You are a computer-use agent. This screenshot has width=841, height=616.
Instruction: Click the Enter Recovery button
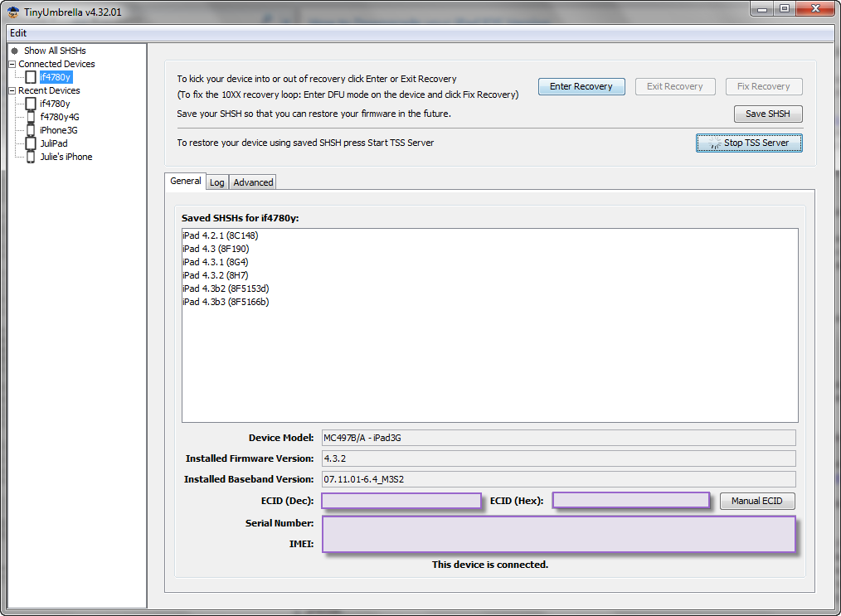click(581, 86)
